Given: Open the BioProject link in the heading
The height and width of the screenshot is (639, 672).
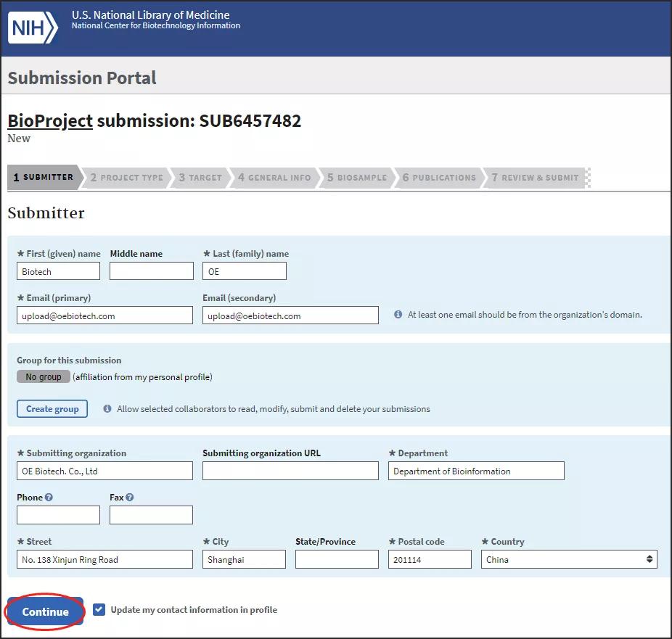Looking at the screenshot, I should [50, 121].
